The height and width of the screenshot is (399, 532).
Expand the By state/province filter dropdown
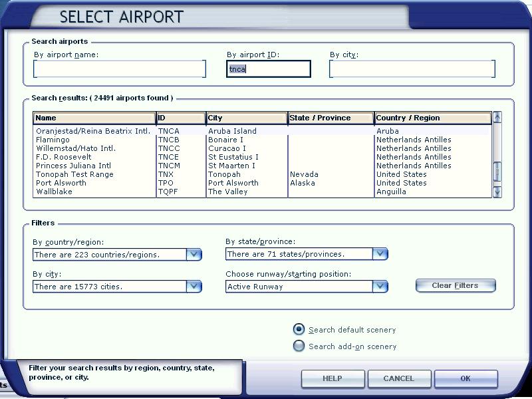pyautogui.click(x=380, y=253)
